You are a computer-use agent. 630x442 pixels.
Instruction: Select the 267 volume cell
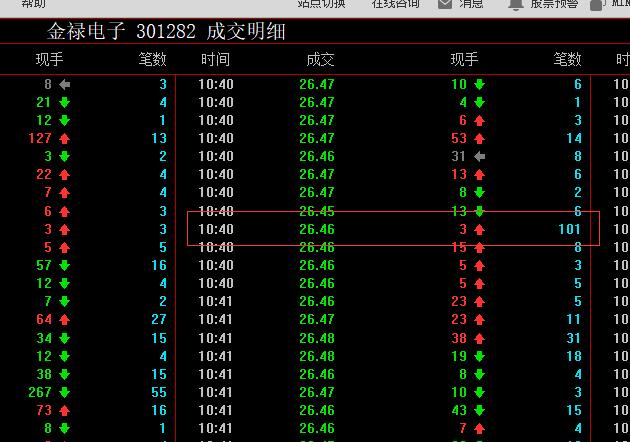click(x=40, y=392)
